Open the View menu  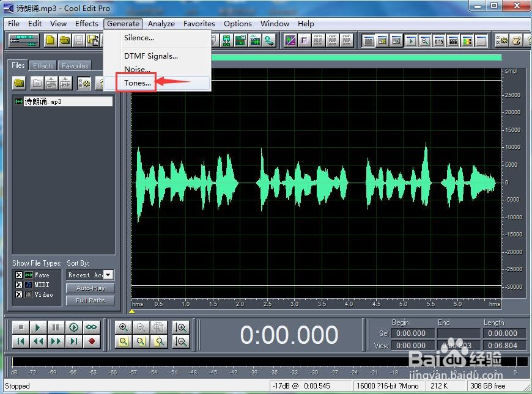[x=58, y=24]
